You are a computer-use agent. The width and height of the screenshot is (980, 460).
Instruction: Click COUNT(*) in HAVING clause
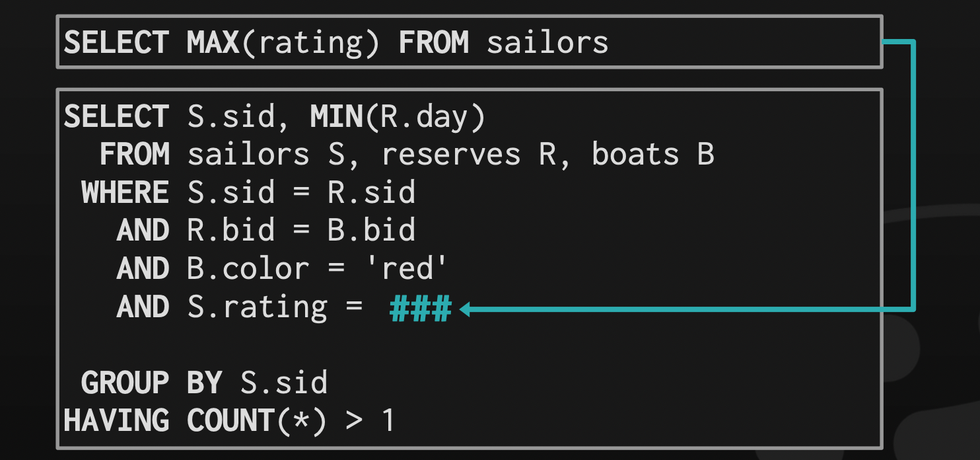pos(257,421)
